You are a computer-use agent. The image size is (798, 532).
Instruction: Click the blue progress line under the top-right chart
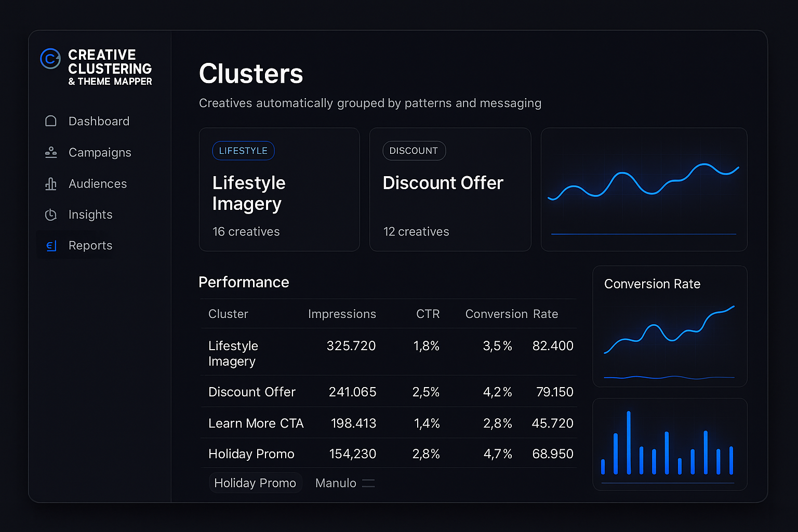tap(644, 234)
